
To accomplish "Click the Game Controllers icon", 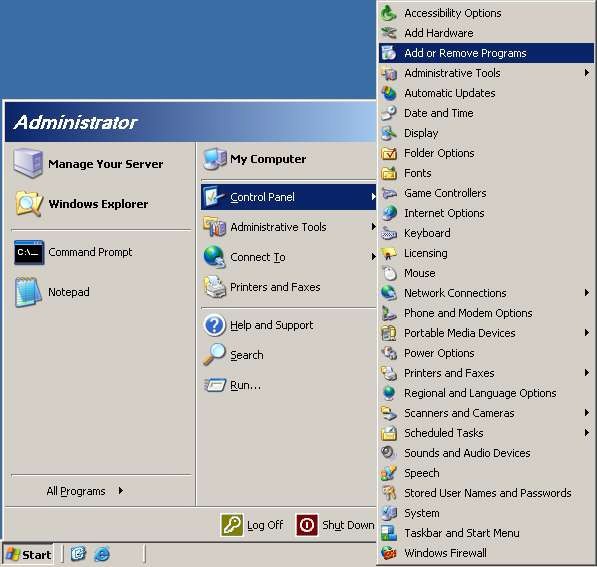I will point(389,193).
